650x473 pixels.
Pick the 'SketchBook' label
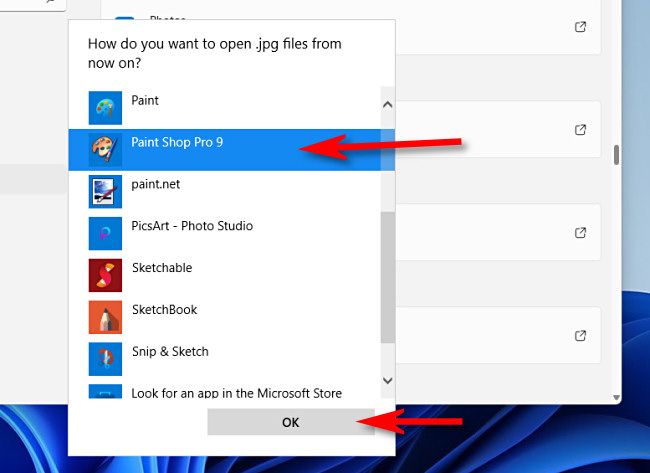pyautogui.click(x=165, y=310)
